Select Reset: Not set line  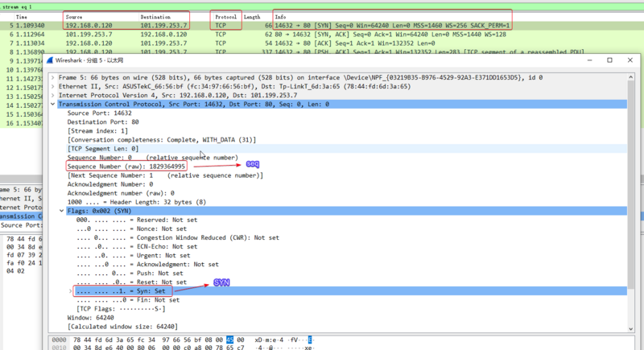[131, 282]
